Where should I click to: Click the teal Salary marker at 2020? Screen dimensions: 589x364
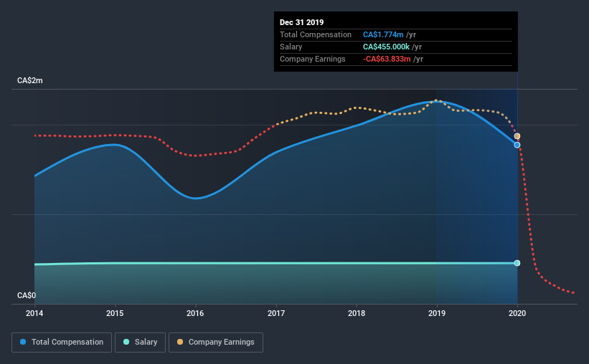click(x=517, y=263)
